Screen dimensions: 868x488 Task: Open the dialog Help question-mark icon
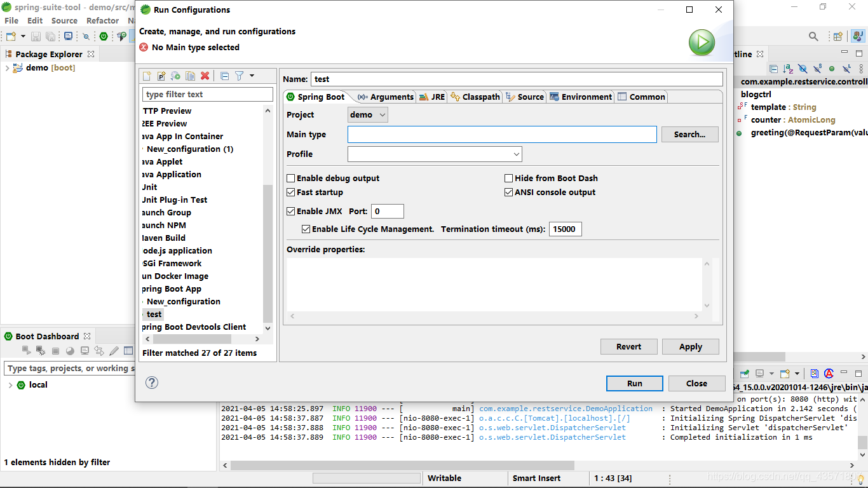(x=152, y=383)
